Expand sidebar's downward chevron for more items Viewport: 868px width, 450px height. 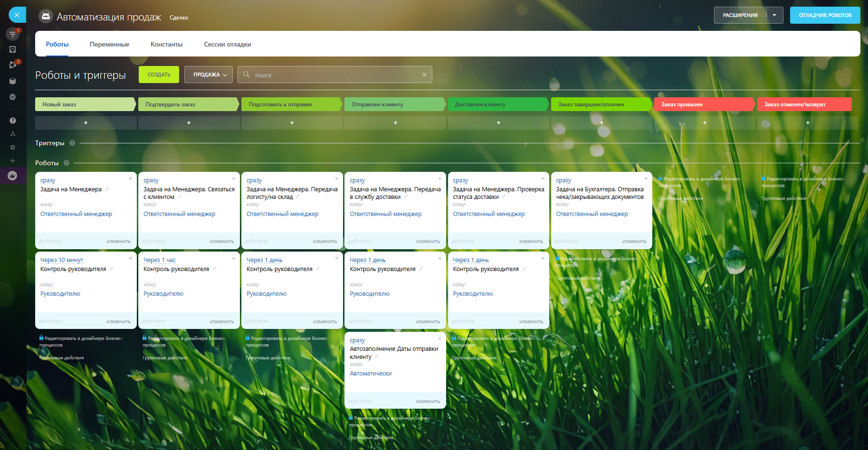(12, 97)
